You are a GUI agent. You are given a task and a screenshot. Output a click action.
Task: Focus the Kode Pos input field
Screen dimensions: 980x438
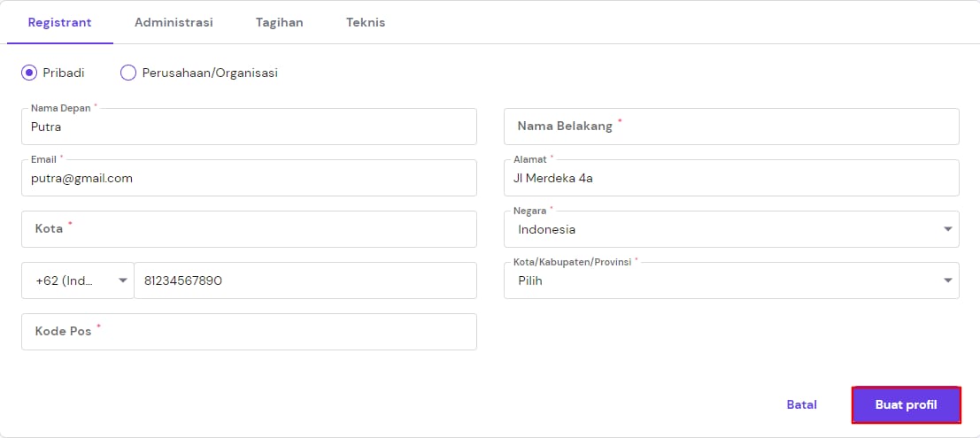(x=249, y=332)
